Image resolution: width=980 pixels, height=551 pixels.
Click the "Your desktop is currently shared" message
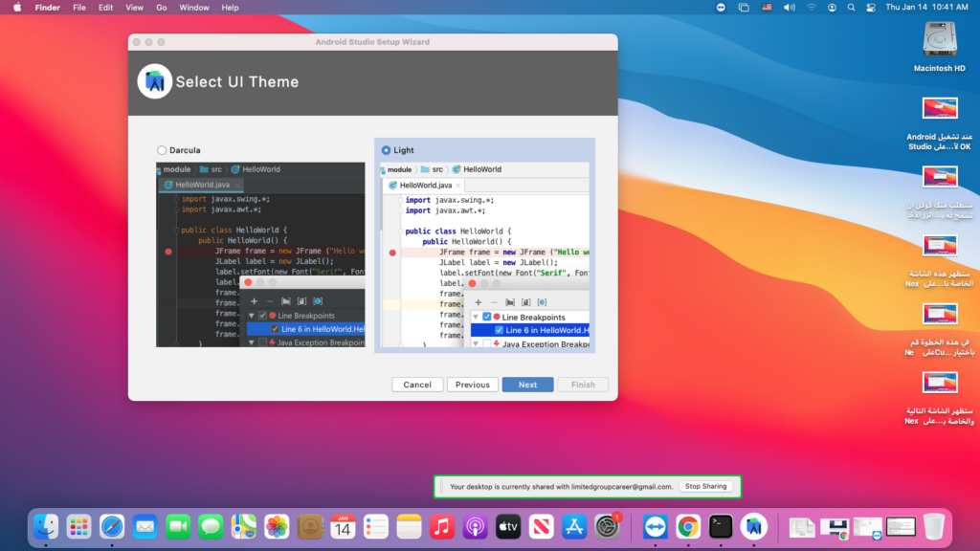pyautogui.click(x=561, y=487)
